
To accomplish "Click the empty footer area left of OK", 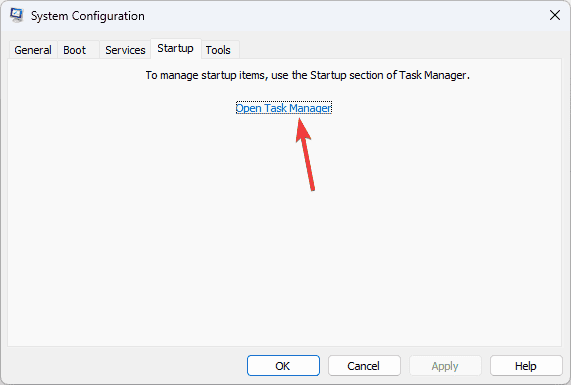I will point(126,366).
